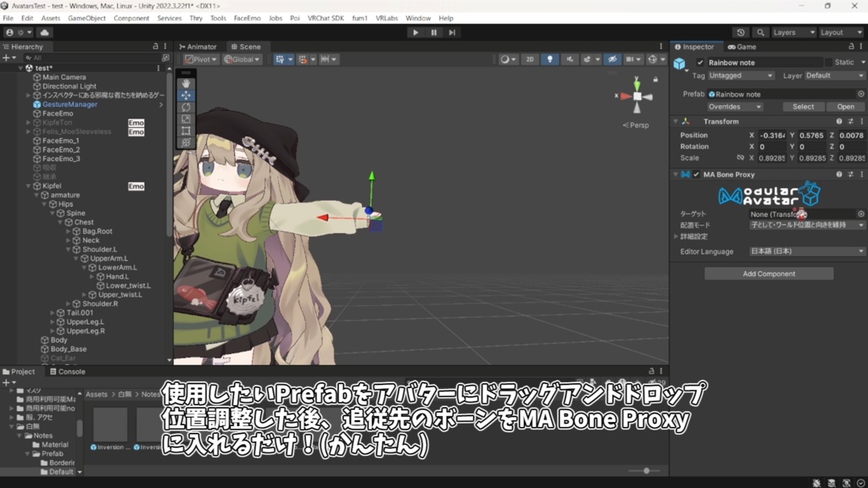
Task: Select GestureManager in Hierarchy
Action: coord(70,104)
